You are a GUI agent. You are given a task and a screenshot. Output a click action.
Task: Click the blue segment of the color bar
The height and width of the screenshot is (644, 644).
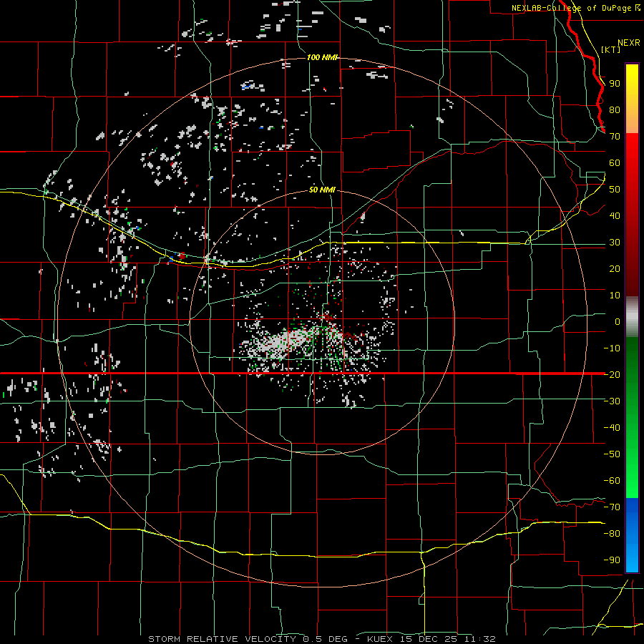pyautogui.click(x=632, y=535)
